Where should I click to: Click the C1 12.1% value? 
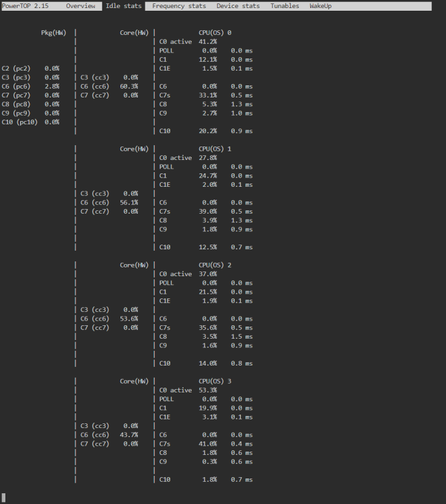coord(208,60)
